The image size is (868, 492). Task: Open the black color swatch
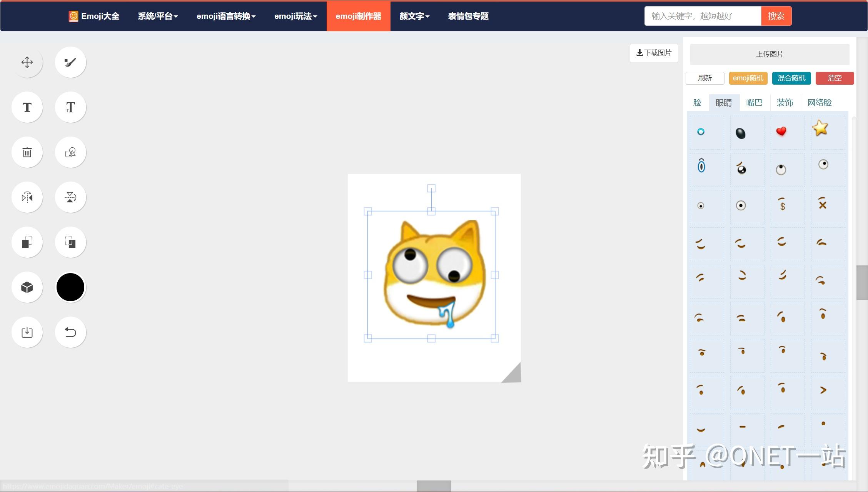point(70,287)
